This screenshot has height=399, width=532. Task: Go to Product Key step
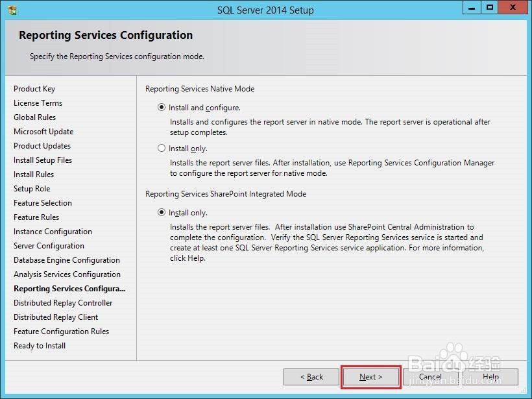(34, 89)
